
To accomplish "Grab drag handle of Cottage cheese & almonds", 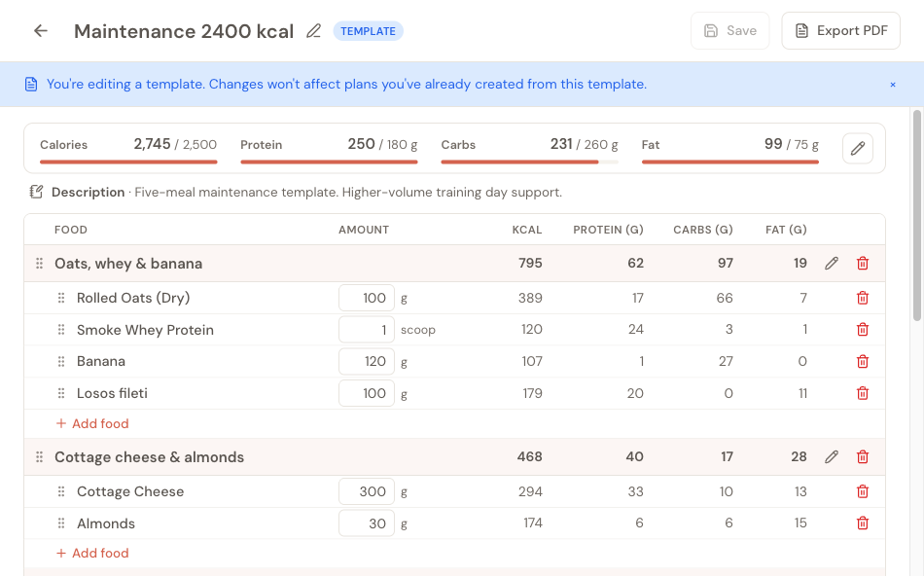I will 40,456.
